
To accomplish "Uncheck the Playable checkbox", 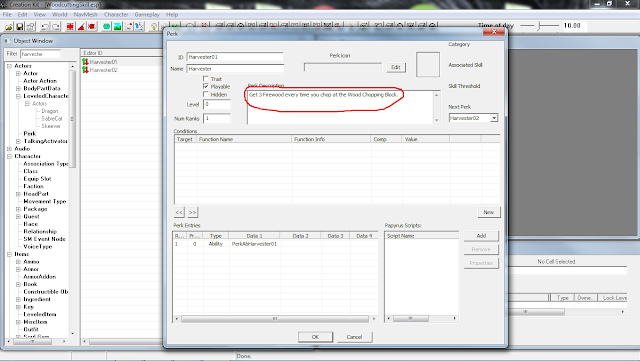I will (x=206, y=87).
